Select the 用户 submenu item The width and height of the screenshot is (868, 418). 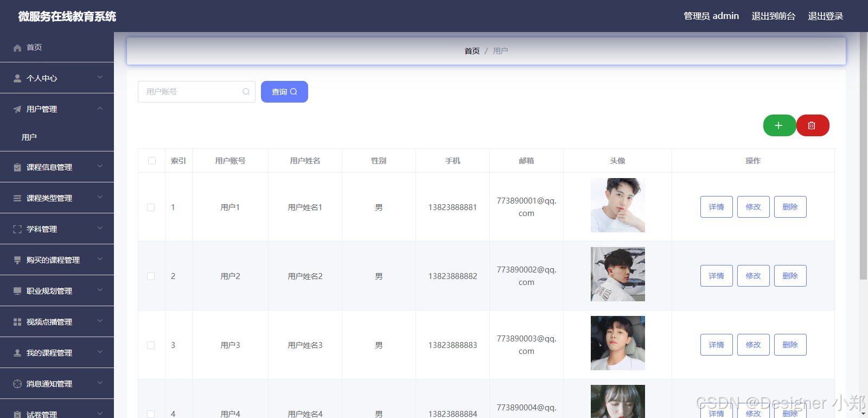[x=57, y=137]
